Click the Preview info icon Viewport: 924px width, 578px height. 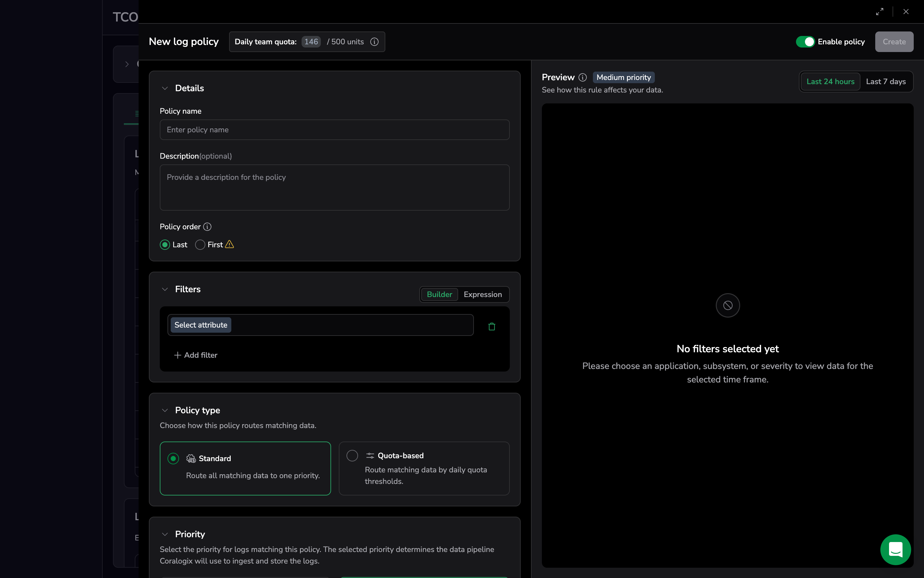(x=582, y=78)
